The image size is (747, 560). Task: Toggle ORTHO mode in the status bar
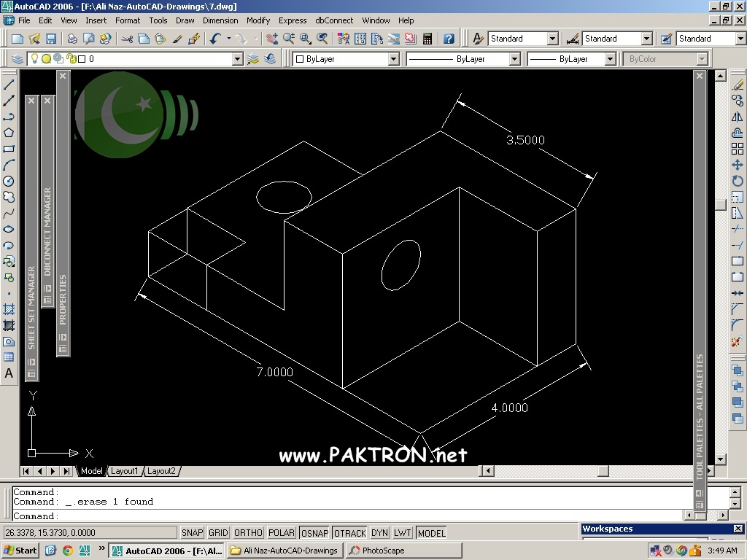[x=247, y=532]
